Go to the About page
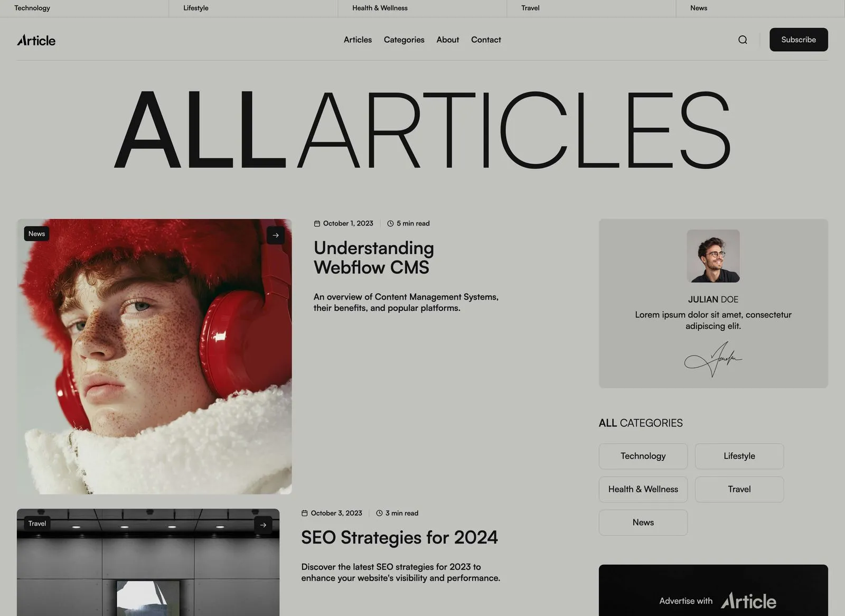This screenshot has width=845, height=616. tap(447, 40)
